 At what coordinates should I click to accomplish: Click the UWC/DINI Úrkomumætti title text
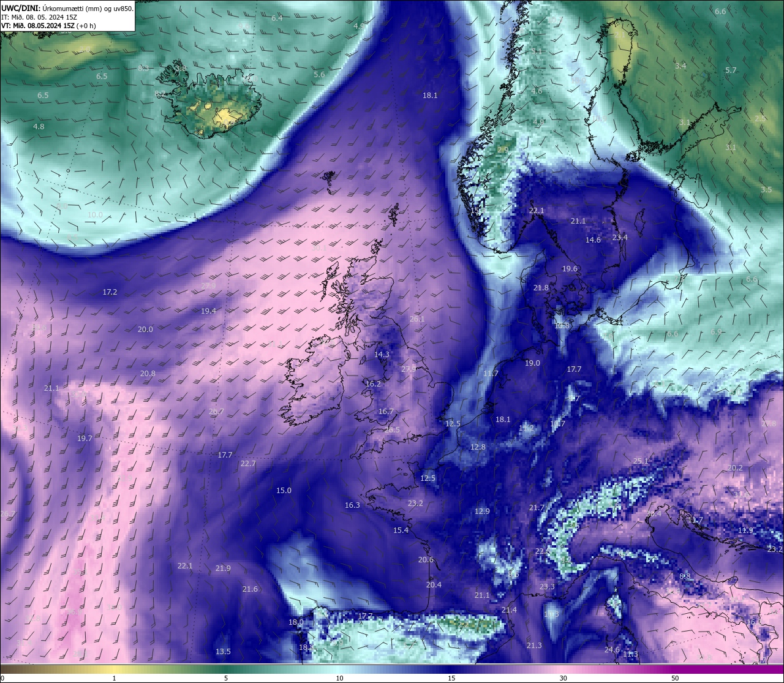67,8
